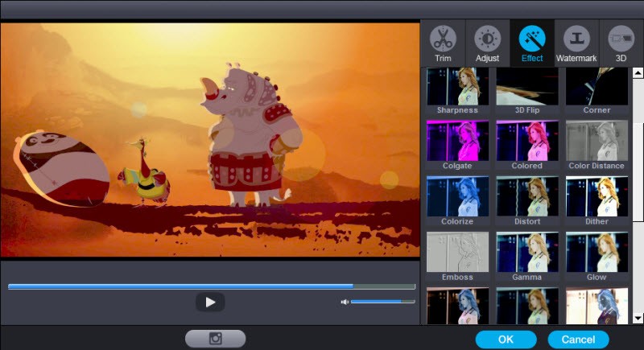The image size is (644, 350).
Task: Select the effect thumbnail below Gamma
Action: (x=527, y=306)
